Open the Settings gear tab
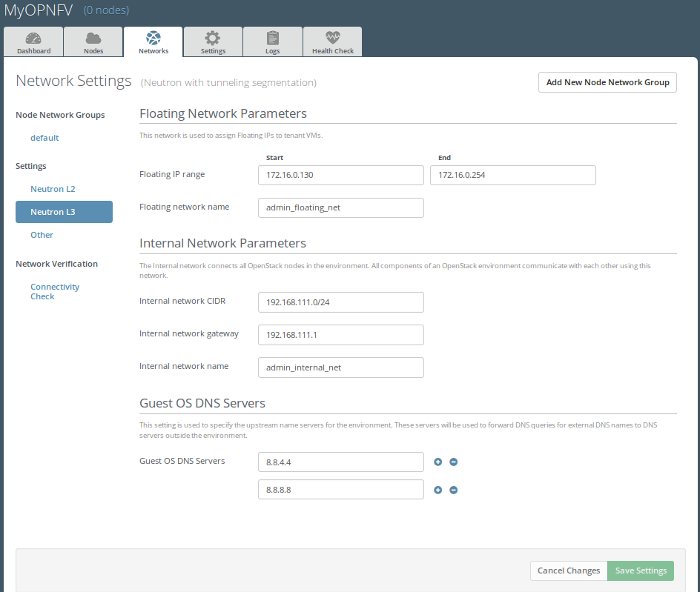Screen dimensions: 700x592 (x=213, y=42)
